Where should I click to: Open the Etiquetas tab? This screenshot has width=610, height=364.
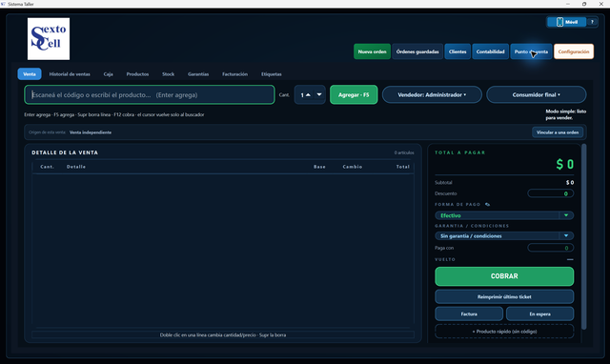coord(271,74)
